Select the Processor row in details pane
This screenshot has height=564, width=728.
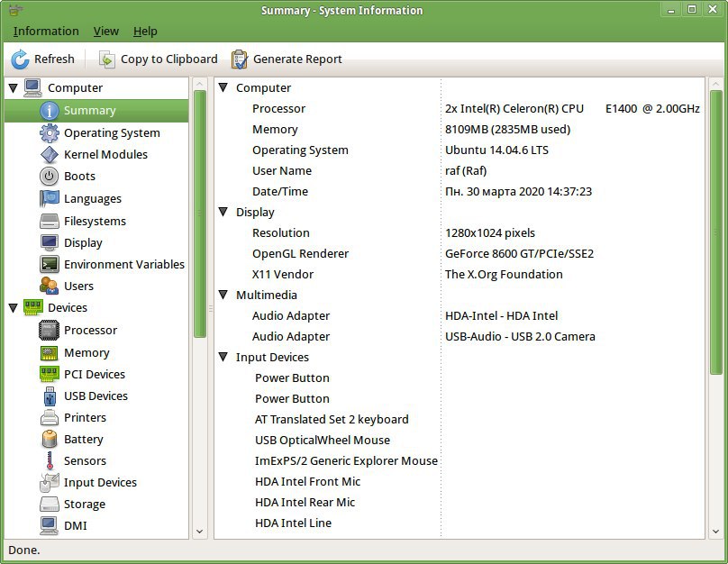460,109
